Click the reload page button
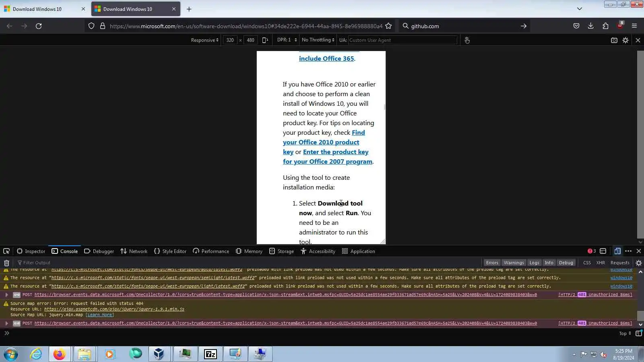This screenshot has width=644, height=362. click(x=39, y=26)
